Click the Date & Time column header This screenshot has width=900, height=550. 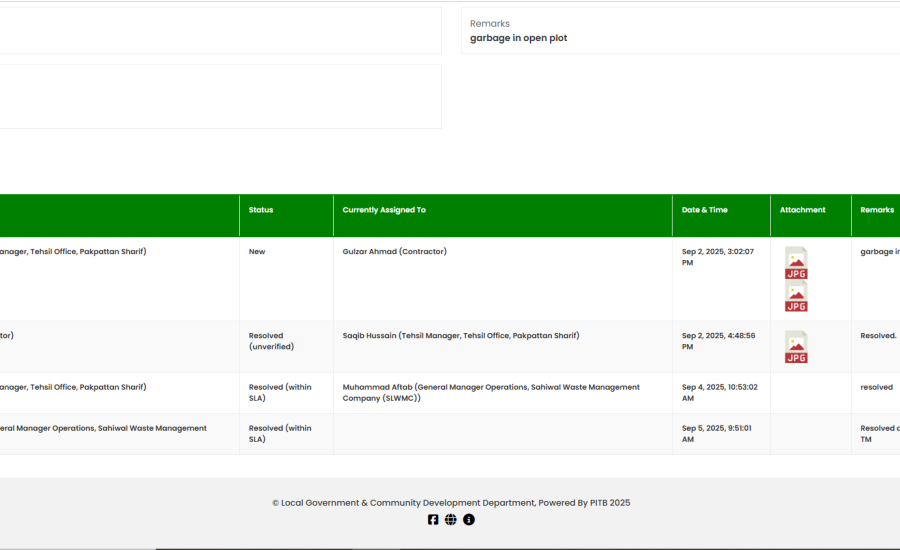point(705,210)
